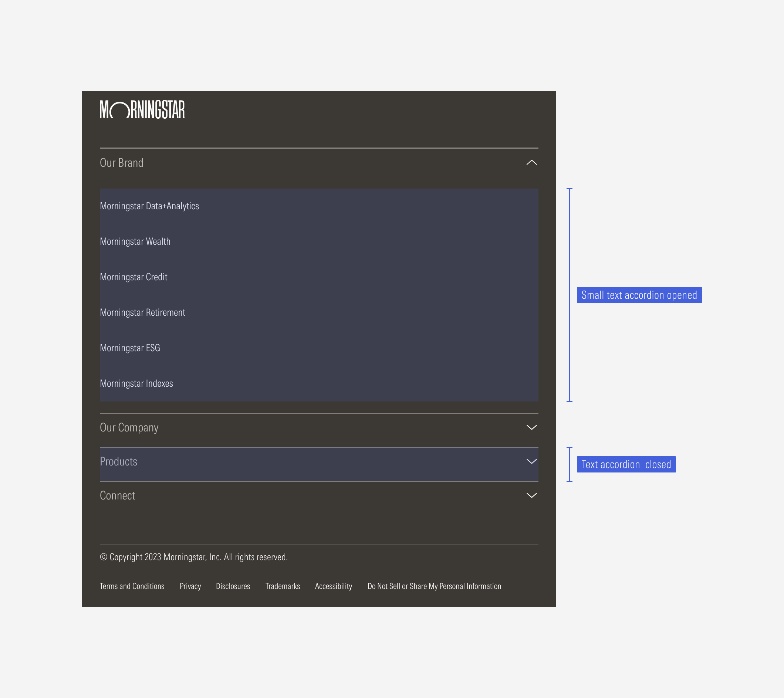
Task: Expand the Connect accordion chevron
Action: [532, 495]
